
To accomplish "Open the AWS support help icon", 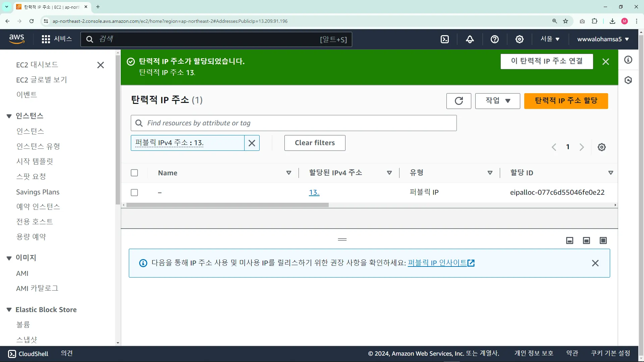I will [x=494, y=39].
